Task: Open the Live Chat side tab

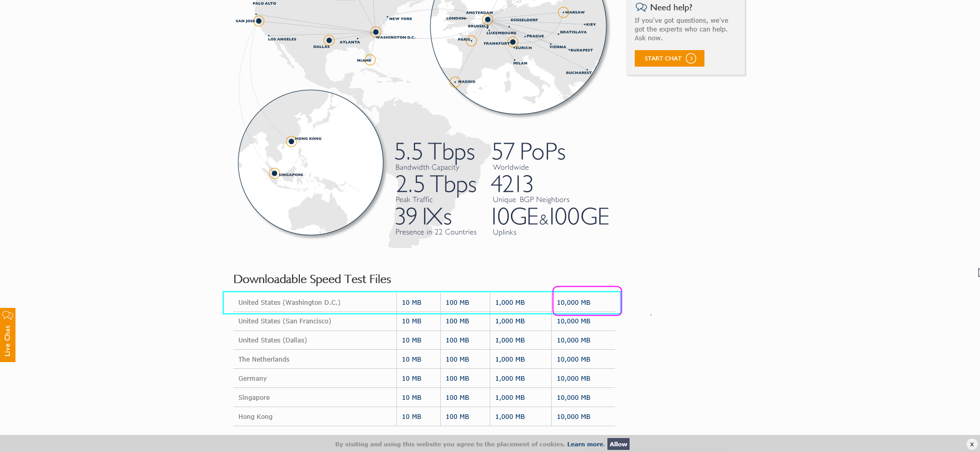Action: pyautogui.click(x=8, y=335)
